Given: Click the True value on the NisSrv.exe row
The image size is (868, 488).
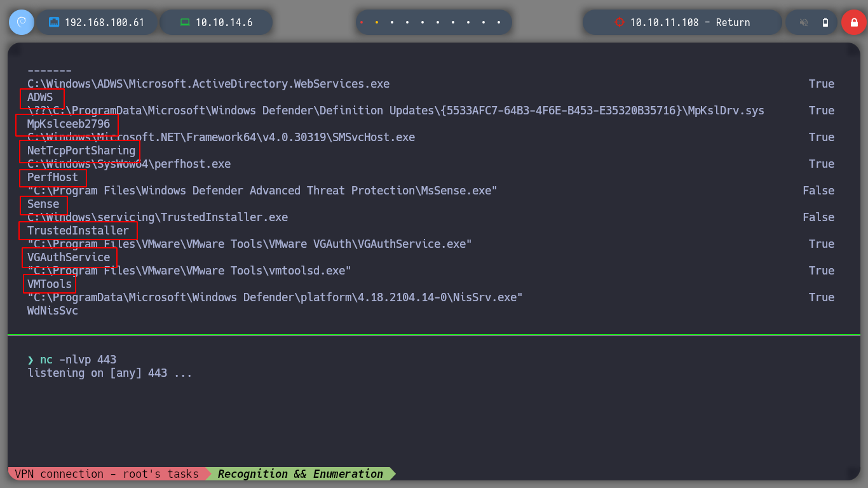Looking at the screenshot, I should click(x=822, y=297).
